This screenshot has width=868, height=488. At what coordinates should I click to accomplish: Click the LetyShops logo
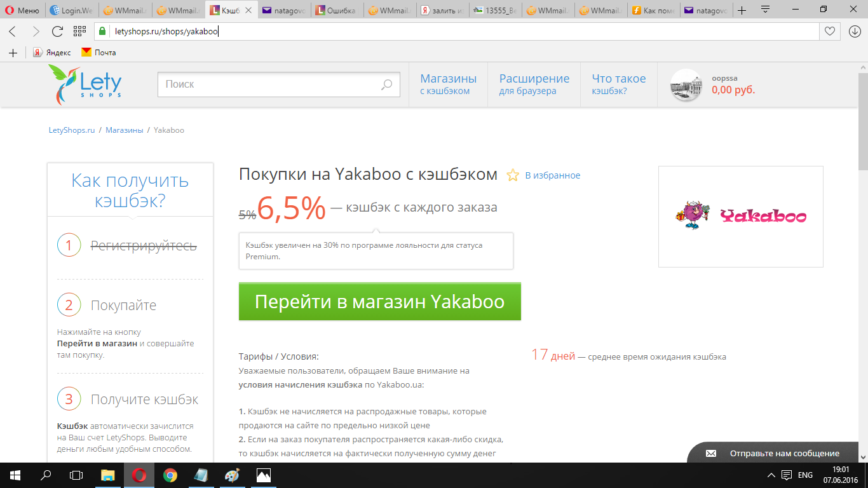85,85
